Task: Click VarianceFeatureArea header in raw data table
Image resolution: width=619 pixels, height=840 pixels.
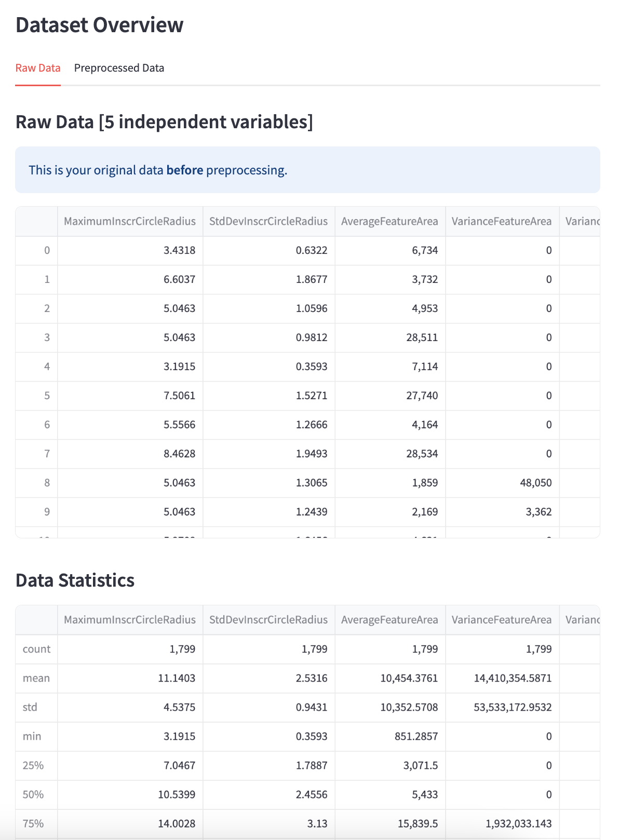Action: (502, 221)
